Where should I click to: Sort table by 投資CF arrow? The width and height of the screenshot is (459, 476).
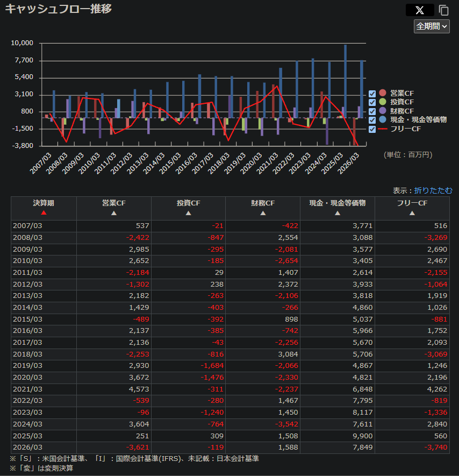[189, 213]
